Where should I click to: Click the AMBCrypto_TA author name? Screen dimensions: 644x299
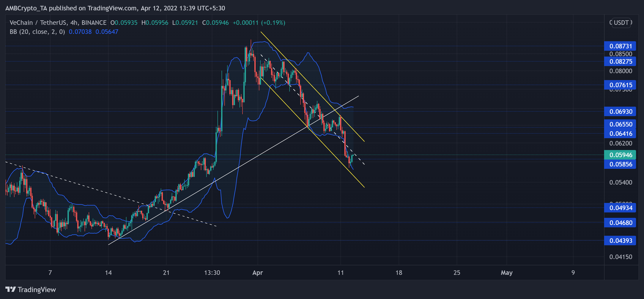[27, 8]
